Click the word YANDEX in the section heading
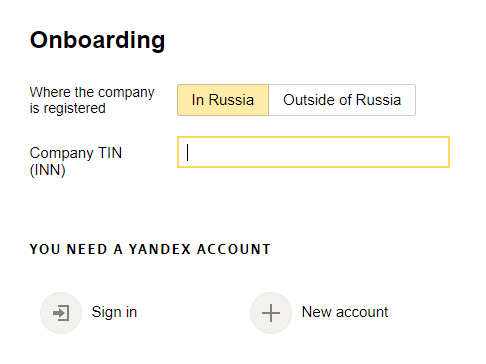The height and width of the screenshot is (364, 486). click(160, 249)
